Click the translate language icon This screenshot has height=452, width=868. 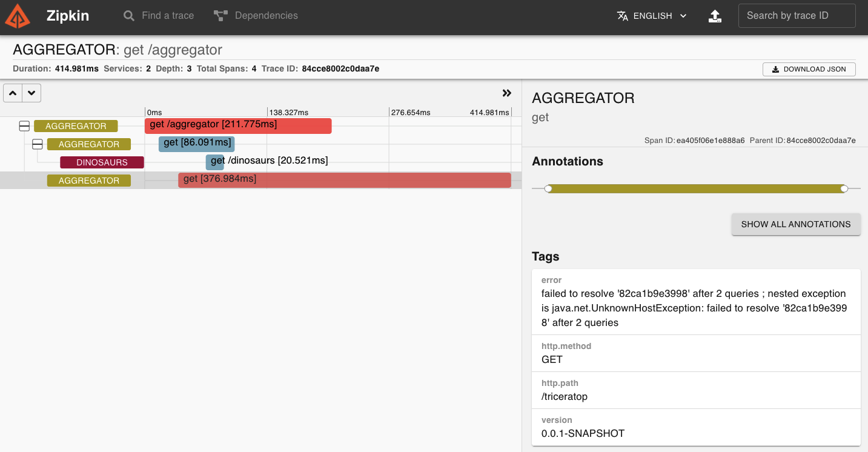tap(623, 16)
